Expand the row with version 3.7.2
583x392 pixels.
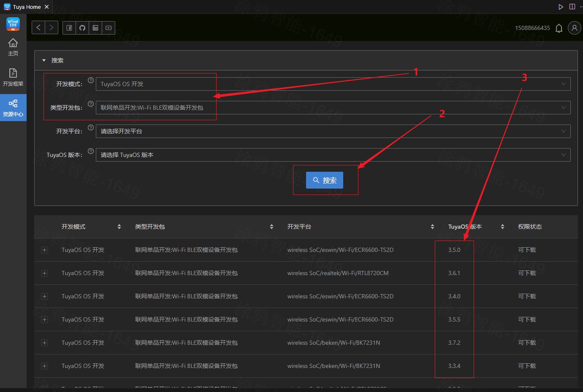(x=44, y=343)
